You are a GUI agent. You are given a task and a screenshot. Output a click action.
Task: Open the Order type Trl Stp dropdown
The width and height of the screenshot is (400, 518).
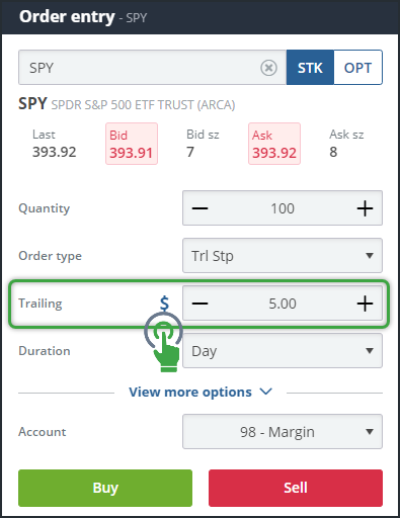click(282, 256)
